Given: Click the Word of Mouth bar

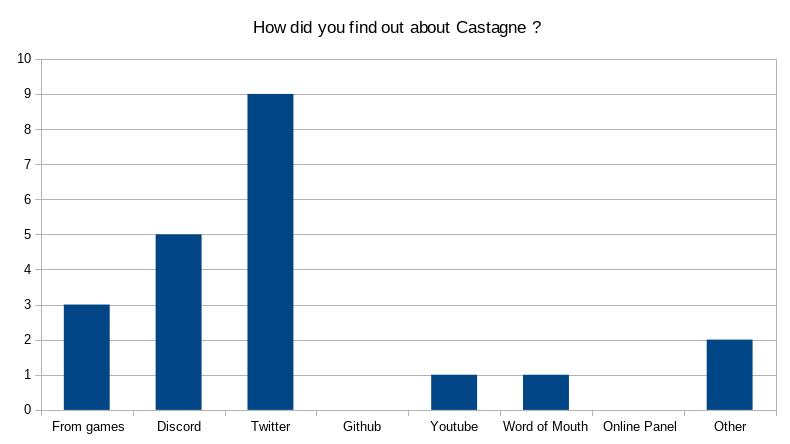Looking at the screenshot, I should coord(546,393).
